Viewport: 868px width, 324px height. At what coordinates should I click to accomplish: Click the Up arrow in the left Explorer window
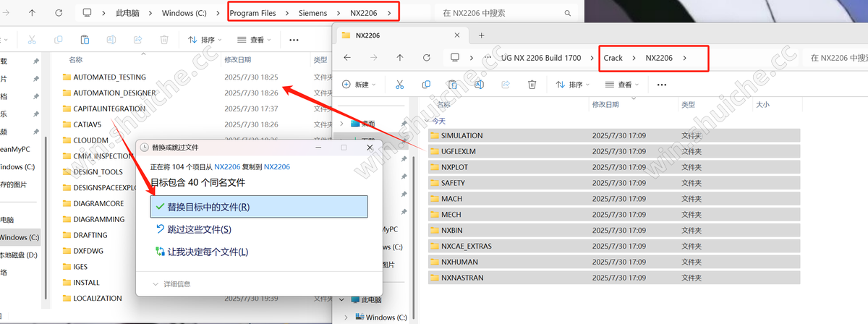[x=33, y=13]
